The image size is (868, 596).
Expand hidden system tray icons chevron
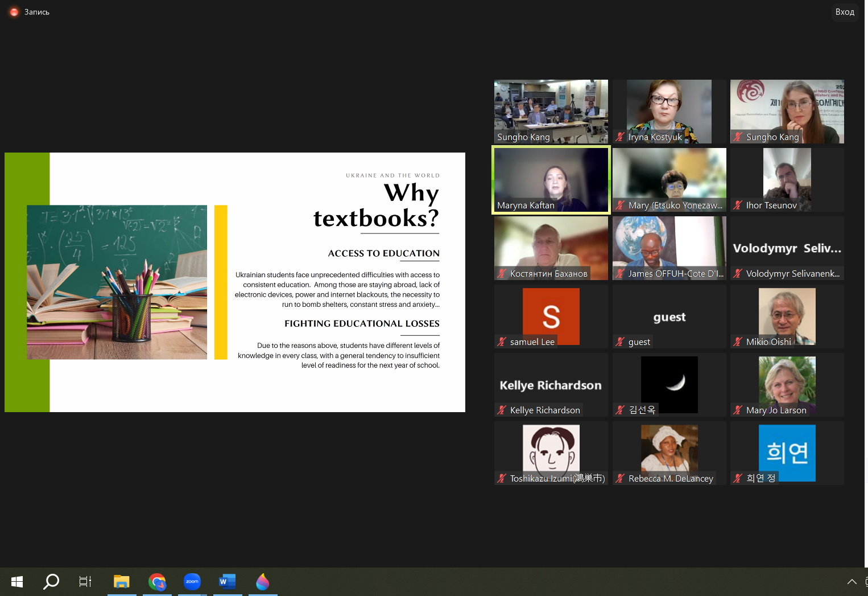coord(852,581)
